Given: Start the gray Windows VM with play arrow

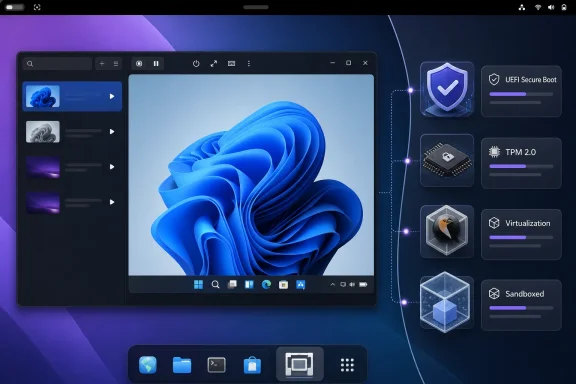Looking at the screenshot, I should pyautogui.click(x=112, y=132).
